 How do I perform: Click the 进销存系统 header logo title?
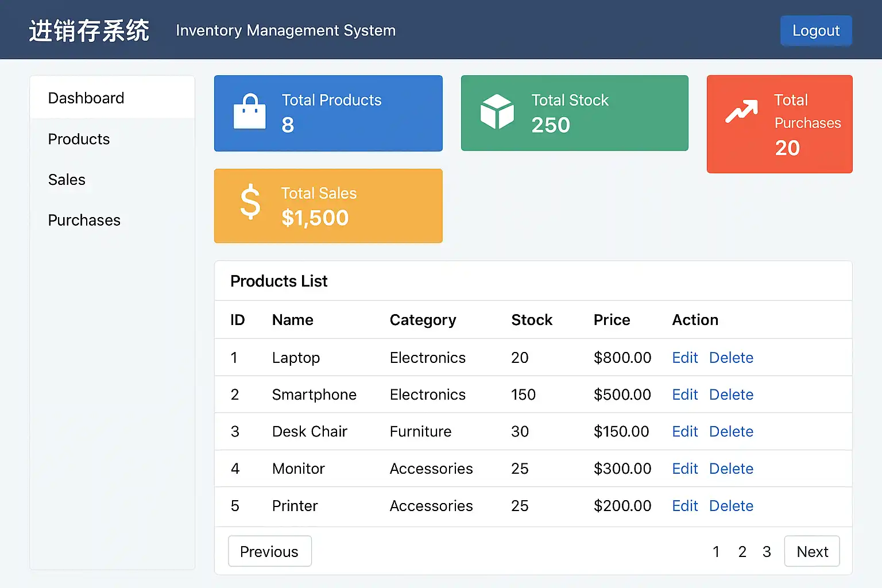(89, 30)
